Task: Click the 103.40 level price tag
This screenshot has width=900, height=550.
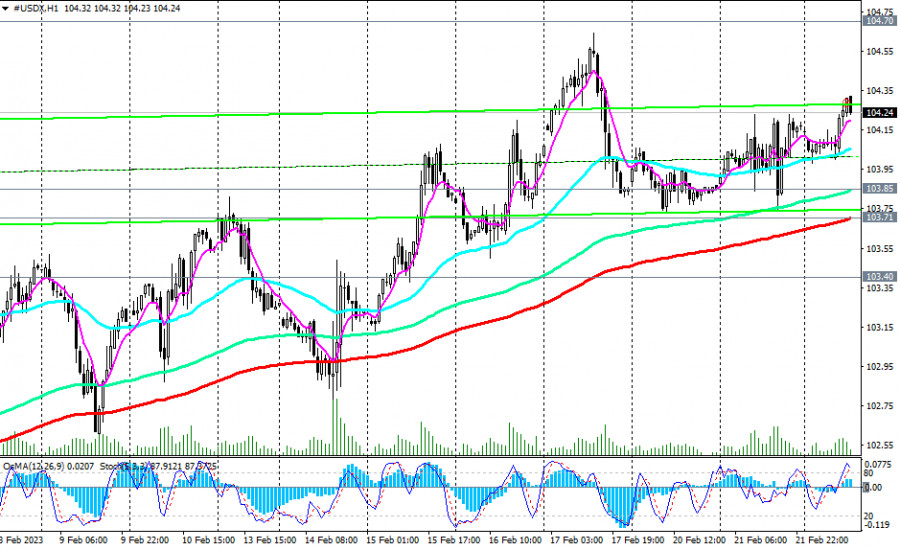Action: pyautogui.click(x=879, y=277)
